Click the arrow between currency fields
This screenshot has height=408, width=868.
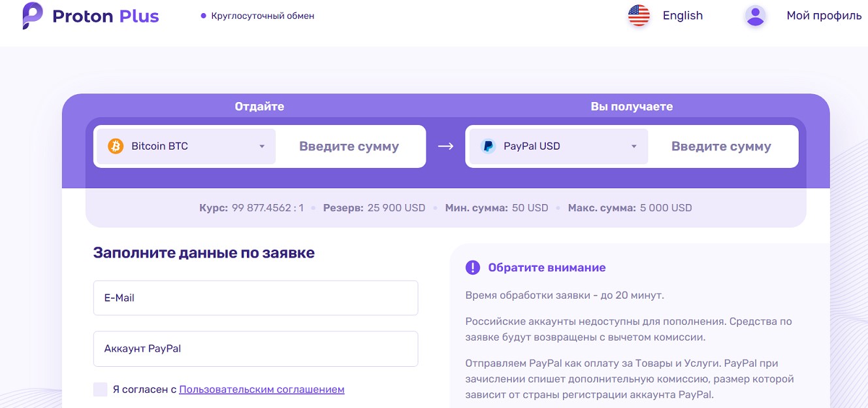(445, 146)
